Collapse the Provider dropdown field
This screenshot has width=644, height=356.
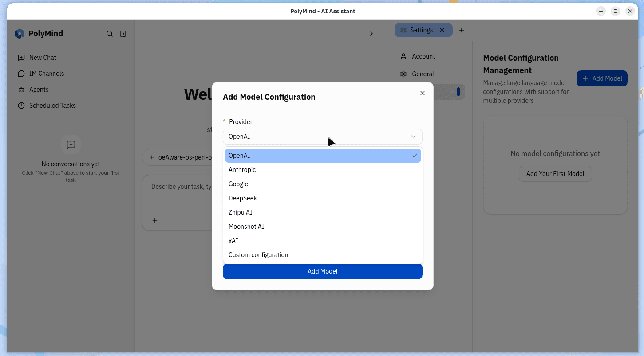[323, 137]
